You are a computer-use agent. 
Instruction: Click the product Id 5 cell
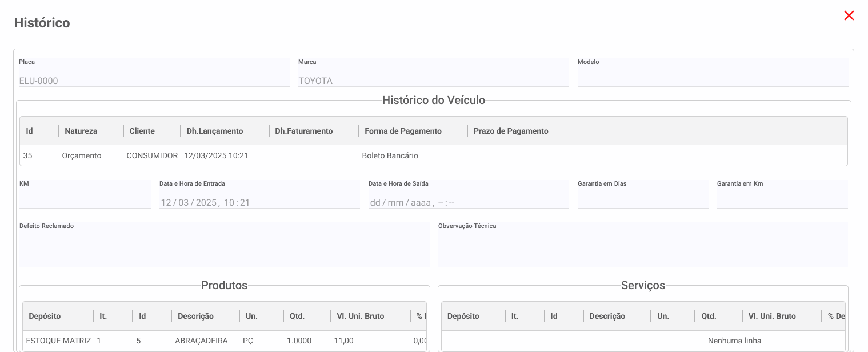(x=138, y=341)
